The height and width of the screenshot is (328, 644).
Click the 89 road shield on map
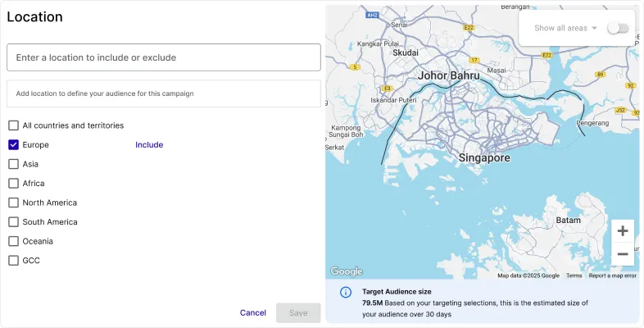(x=601, y=75)
